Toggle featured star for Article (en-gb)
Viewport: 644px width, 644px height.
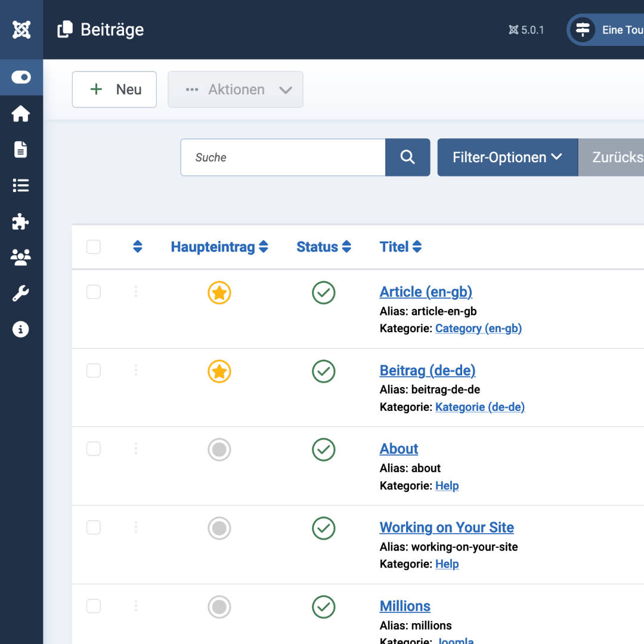tap(219, 293)
